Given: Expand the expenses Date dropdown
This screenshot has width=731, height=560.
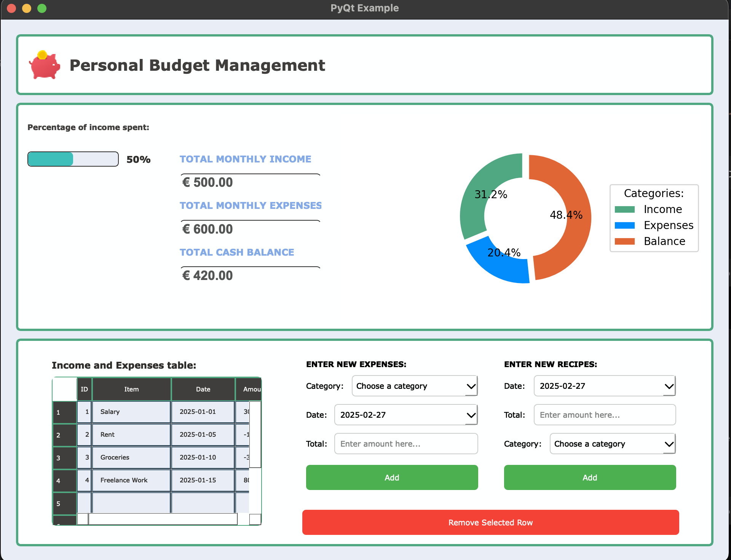Looking at the screenshot, I should point(406,415).
